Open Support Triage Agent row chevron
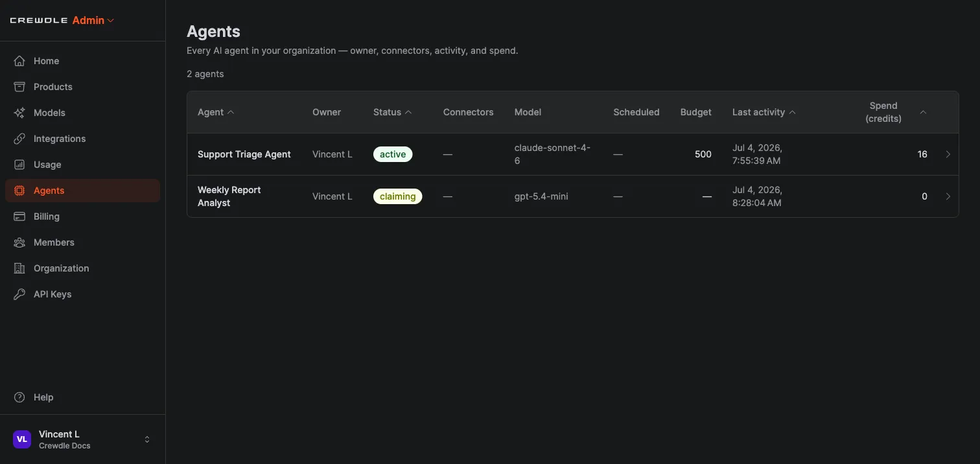Viewport: 980px width, 464px height. click(948, 154)
